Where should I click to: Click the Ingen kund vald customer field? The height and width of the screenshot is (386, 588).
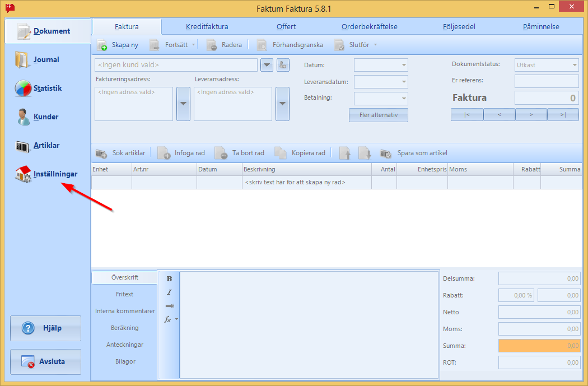click(176, 65)
